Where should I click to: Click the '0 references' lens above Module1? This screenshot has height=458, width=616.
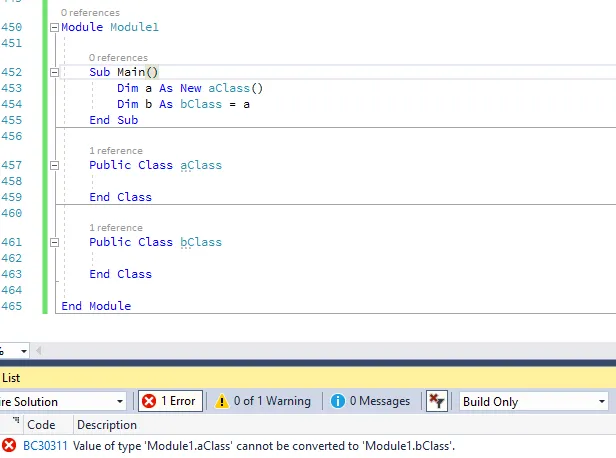pyautogui.click(x=90, y=13)
